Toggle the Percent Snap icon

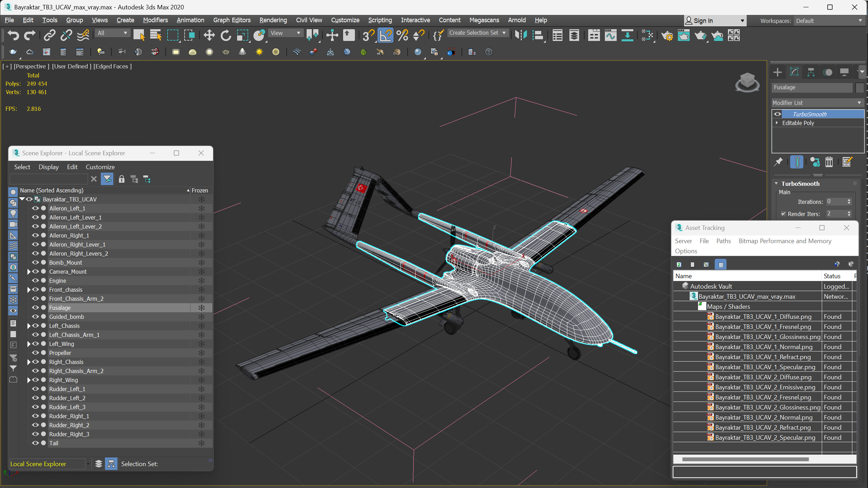[402, 35]
